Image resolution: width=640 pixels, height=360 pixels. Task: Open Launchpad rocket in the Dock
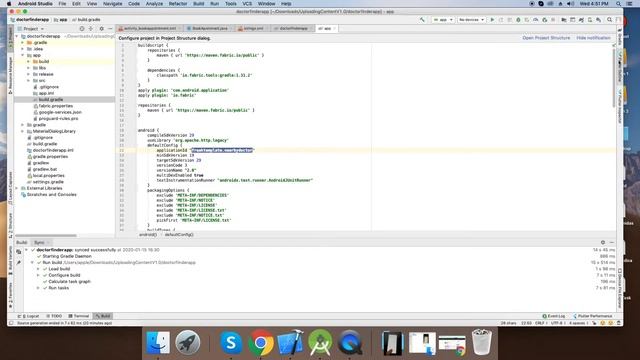click(188, 342)
